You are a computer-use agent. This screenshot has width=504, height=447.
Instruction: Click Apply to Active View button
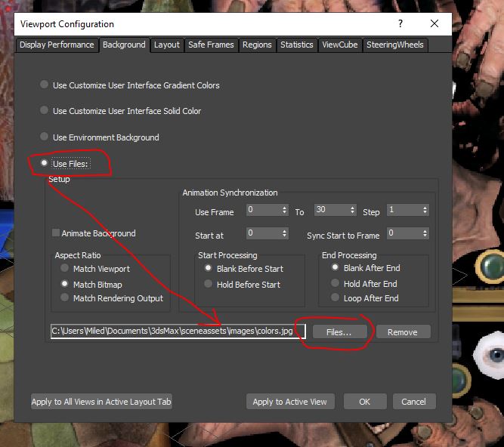click(290, 402)
